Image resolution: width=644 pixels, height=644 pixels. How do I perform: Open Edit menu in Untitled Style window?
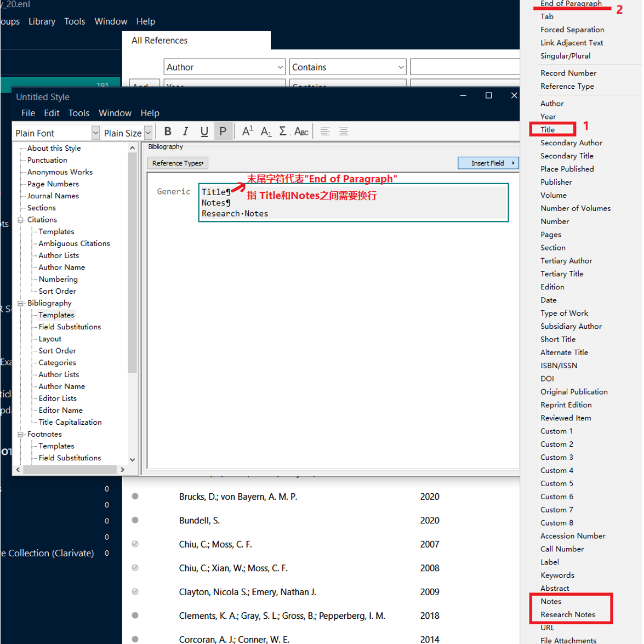click(52, 113)
